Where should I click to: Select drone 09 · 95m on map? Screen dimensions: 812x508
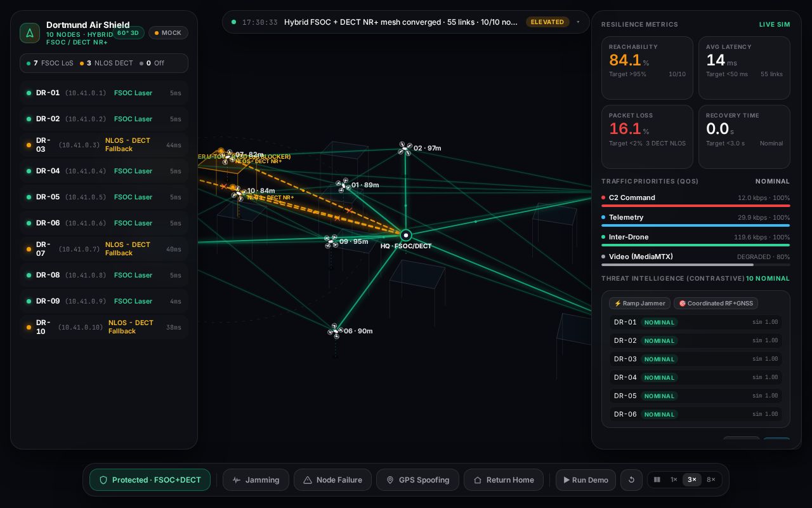pyautogui.click(x=331, y=242)
